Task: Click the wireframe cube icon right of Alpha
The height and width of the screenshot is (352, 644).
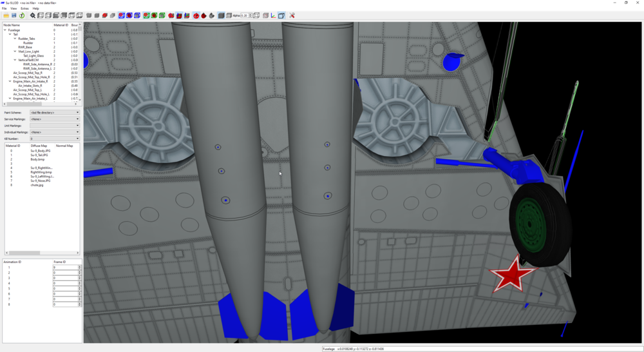Action: tap(256, 15)
